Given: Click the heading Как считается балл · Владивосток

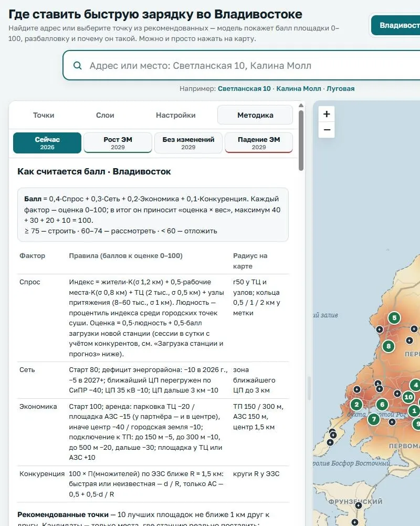Looking at the screenshot, I should 94,171.
